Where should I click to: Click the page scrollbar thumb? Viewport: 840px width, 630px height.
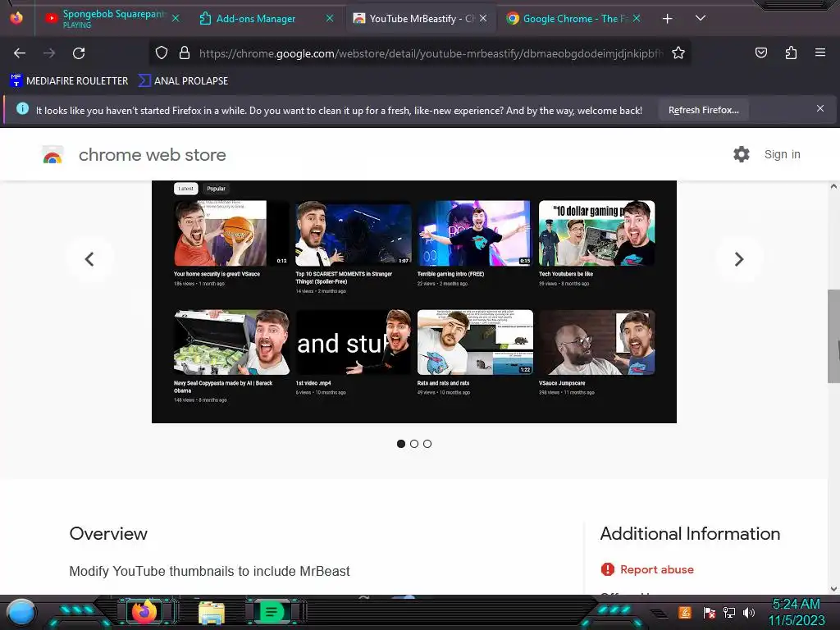pyautogui.click(x=833, y=336)
